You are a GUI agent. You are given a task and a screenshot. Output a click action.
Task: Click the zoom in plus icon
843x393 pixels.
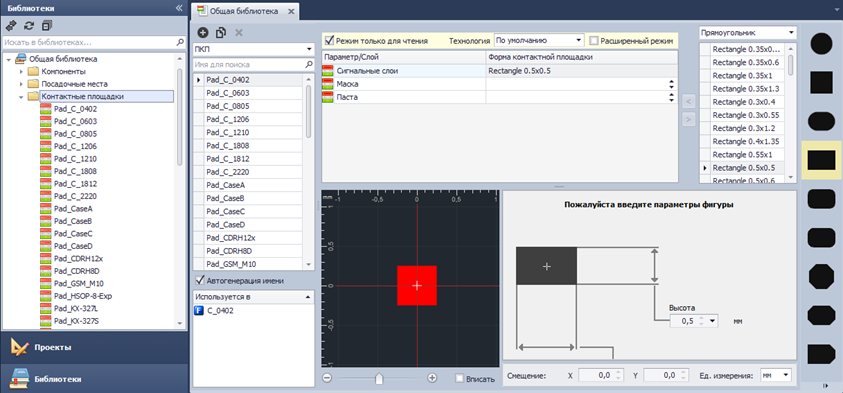[x=432, y=378]
